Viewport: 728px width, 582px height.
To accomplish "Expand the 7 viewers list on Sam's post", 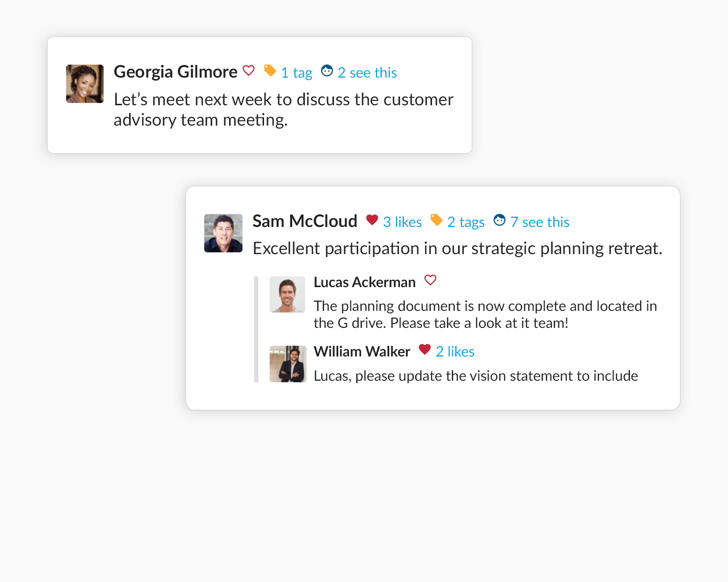I will click(540, 222).
